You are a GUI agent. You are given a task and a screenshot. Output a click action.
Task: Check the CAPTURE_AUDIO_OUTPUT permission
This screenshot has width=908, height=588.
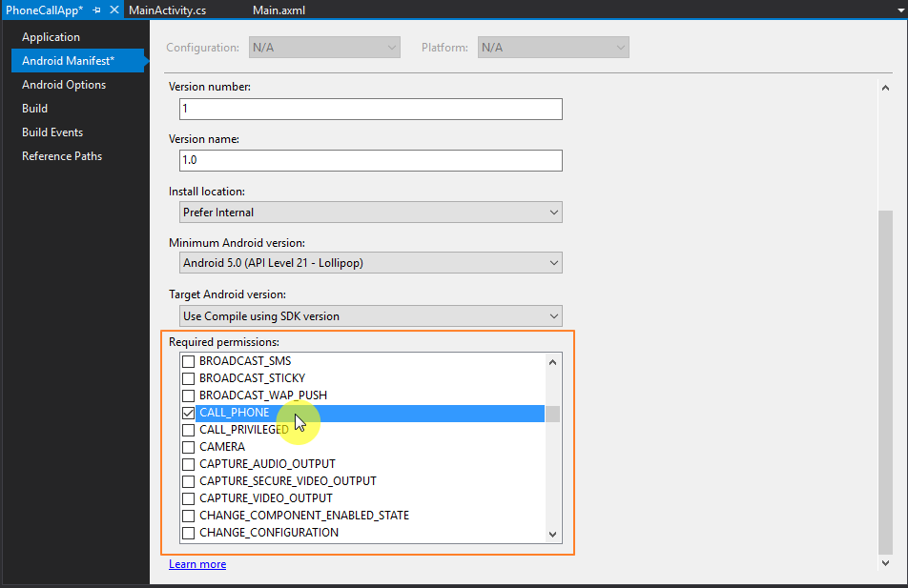[x=188, y=464]
